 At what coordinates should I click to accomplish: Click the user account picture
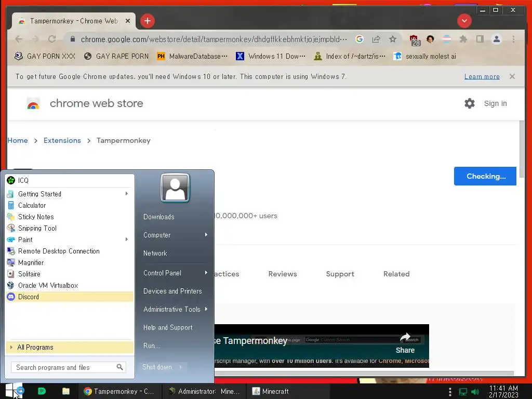[x=175, y=188]
